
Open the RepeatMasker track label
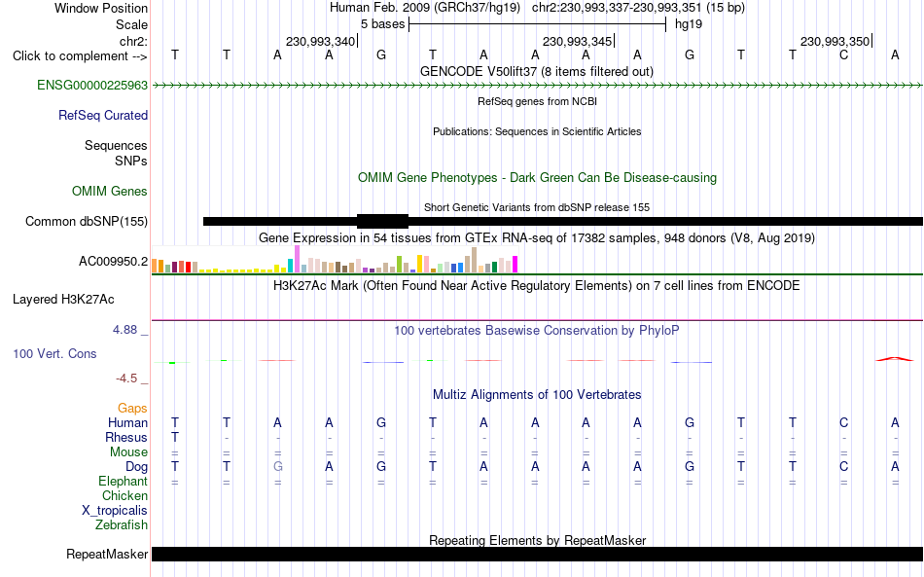coord(107,554)
